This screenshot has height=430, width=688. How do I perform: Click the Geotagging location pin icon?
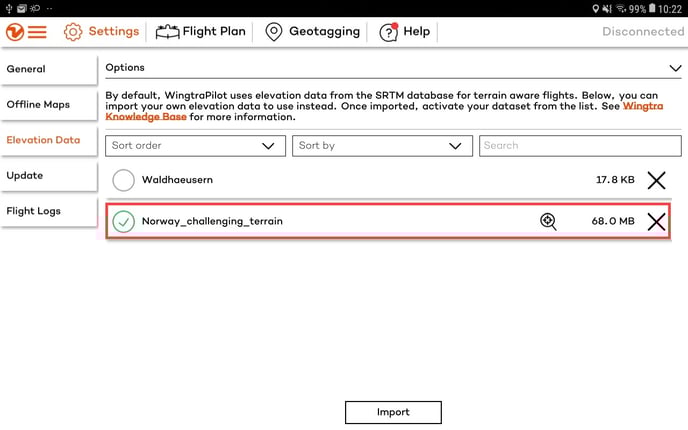pos(273,31)
